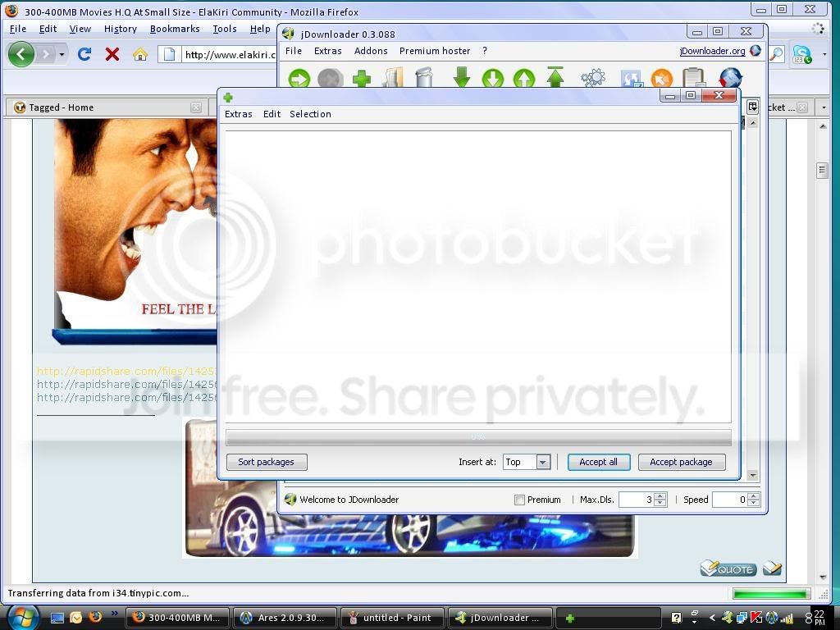Click the gear configuration icon in jDownloader toolbar

click(x=592, y=78)
